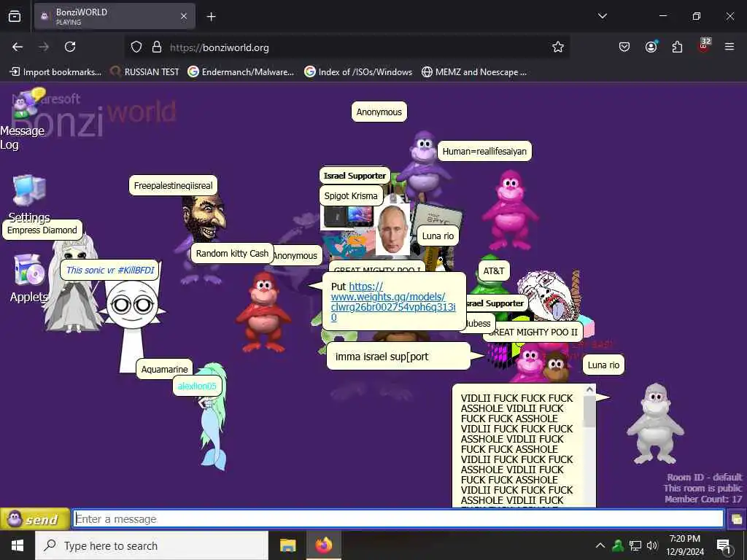The height and width of the screenshot is (560, 747).
Task: Bookmark this page with the star
Action: (x=558, y=47)
